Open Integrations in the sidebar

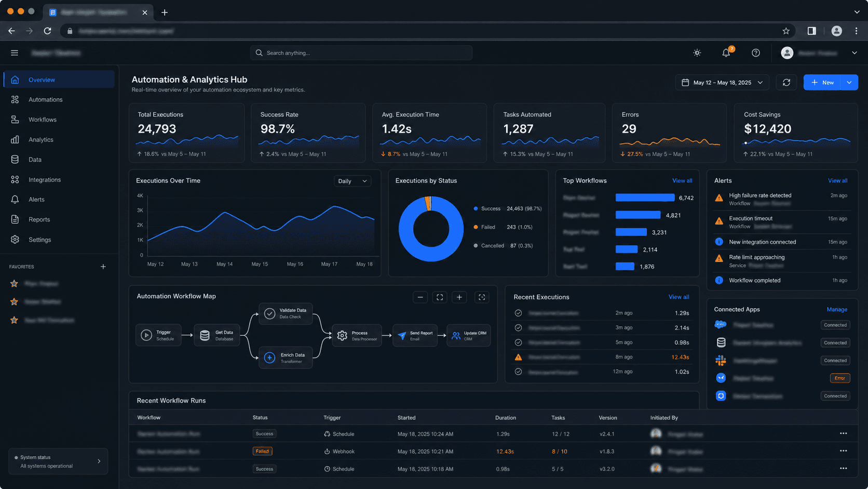click(59, 180)
